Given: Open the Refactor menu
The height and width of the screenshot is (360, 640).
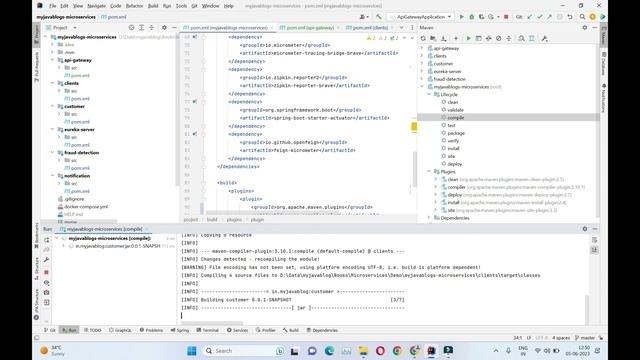Looking at the screenshot, I should tap(134, 6).
